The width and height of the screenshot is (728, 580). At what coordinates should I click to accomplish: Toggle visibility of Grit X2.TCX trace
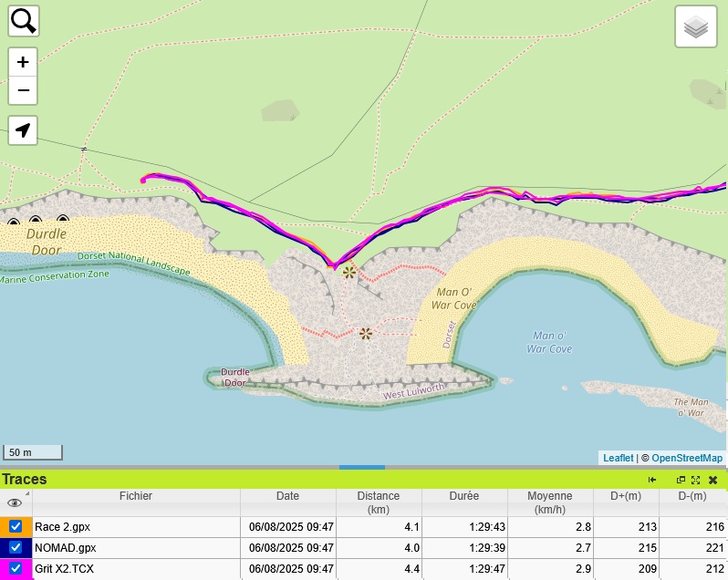click(16, 569)
